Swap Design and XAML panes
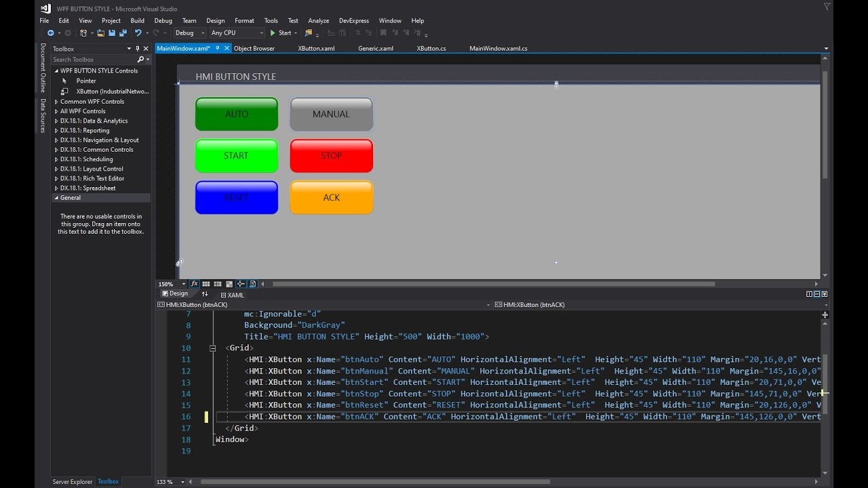The image size is (868, 488). click(x=205, y=294)
